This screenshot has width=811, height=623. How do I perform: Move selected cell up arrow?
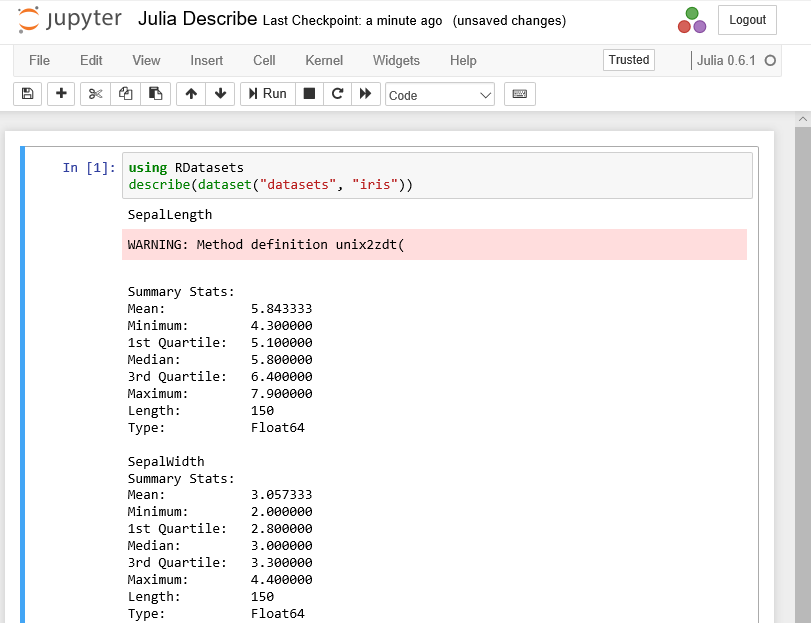pyautogui.click(x=191, y=94)
